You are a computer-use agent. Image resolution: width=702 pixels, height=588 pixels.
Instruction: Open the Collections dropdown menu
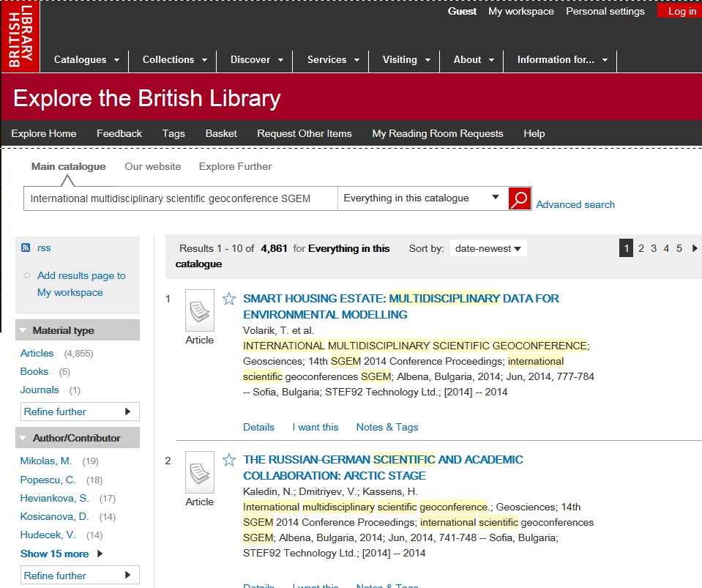(175, 59)
